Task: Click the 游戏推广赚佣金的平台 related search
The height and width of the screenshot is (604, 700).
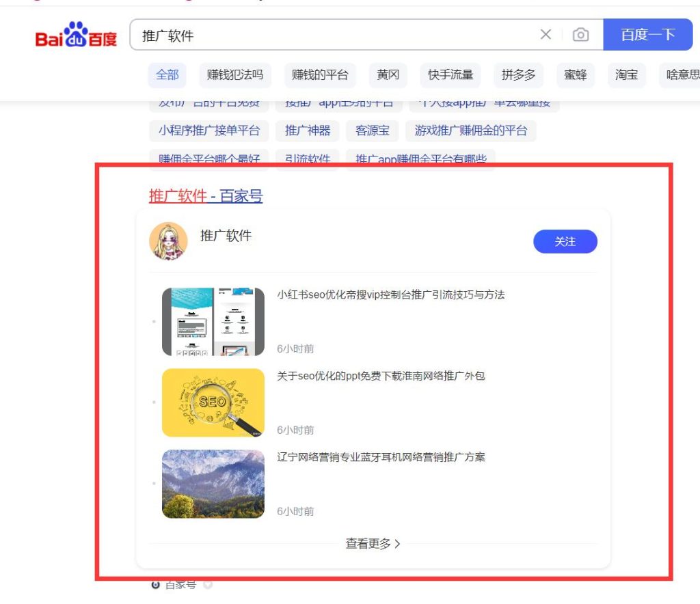Action: point(471,130)
